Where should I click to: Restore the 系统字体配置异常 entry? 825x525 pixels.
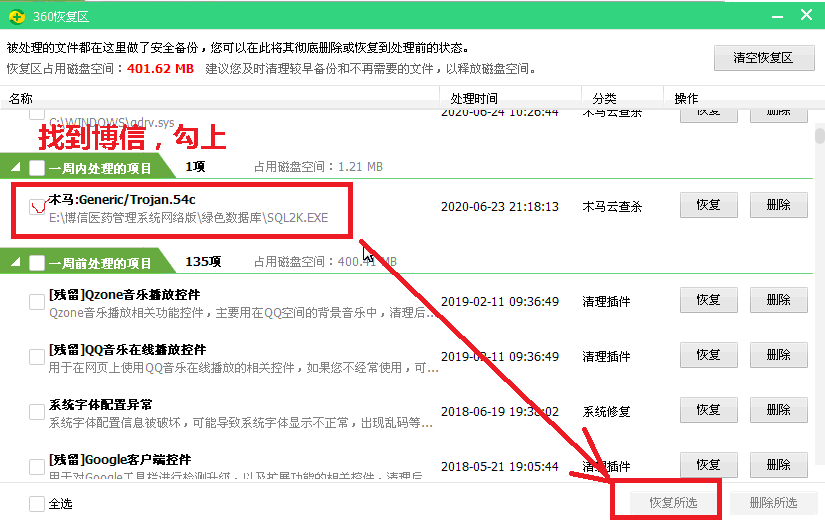[x=709, y=410]
